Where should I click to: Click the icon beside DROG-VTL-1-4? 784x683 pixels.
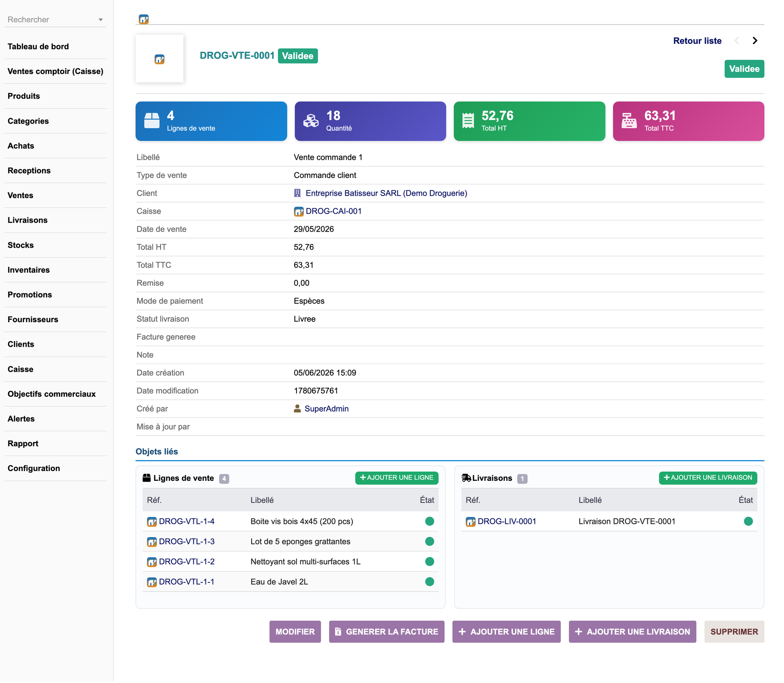pos(152,522)
